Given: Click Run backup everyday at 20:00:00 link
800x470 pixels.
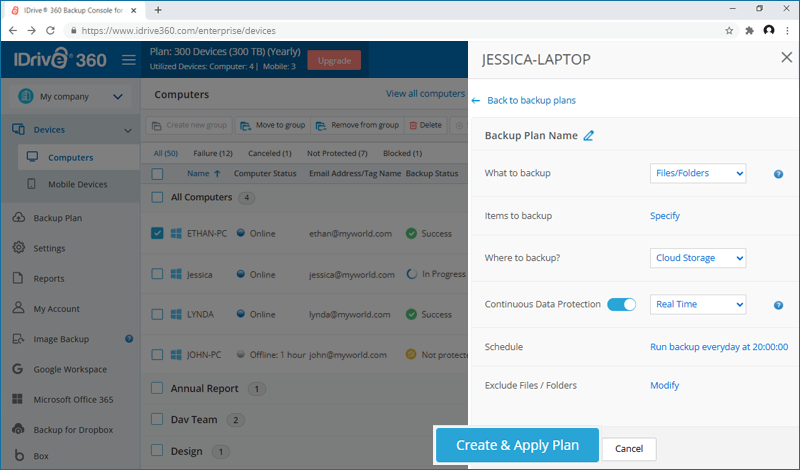Looking at the screenshot, I should (x=719, y=347).
